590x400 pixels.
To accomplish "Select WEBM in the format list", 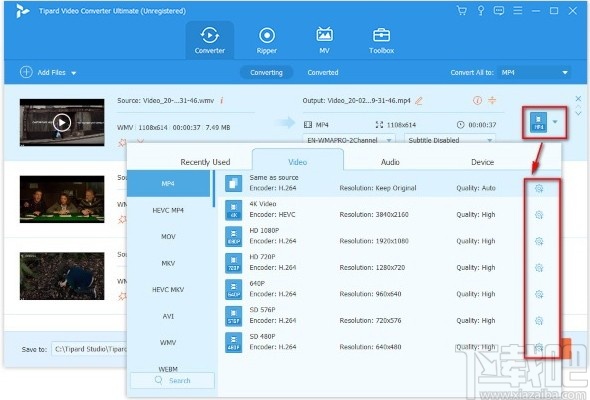I will (168, 368).
